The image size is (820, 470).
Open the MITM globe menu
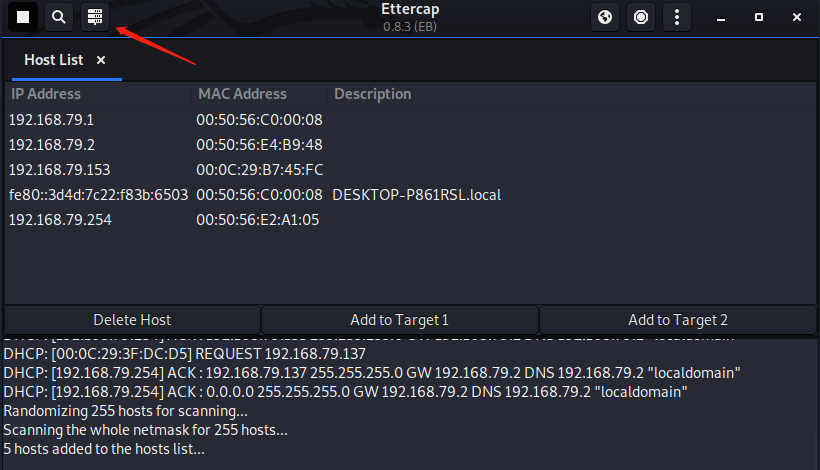(604, 17)
